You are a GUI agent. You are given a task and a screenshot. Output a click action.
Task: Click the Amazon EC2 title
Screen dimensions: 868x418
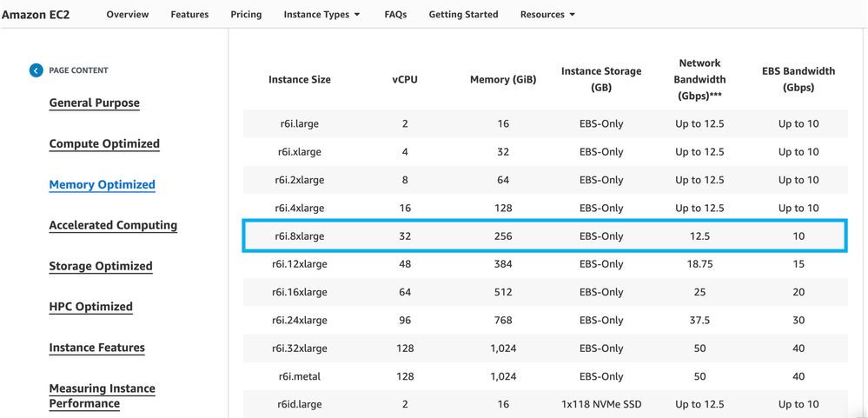36,15
